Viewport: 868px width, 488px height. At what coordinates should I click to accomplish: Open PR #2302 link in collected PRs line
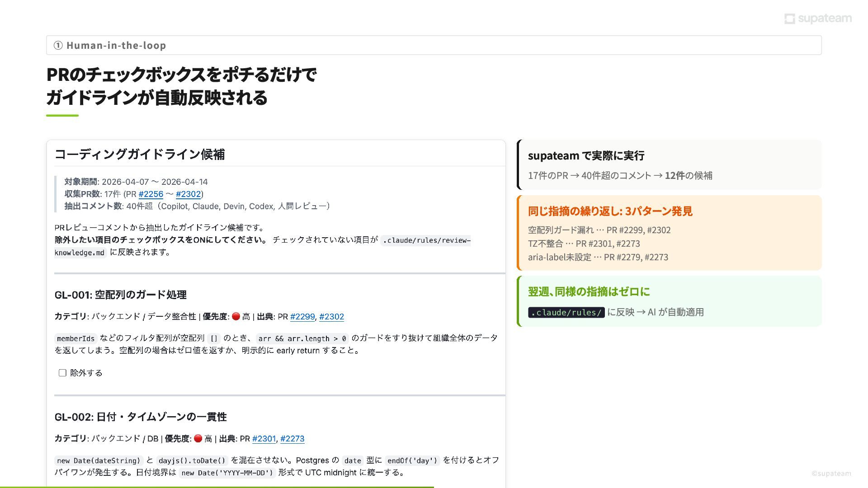pyautogui.click(x=188, y=194)
